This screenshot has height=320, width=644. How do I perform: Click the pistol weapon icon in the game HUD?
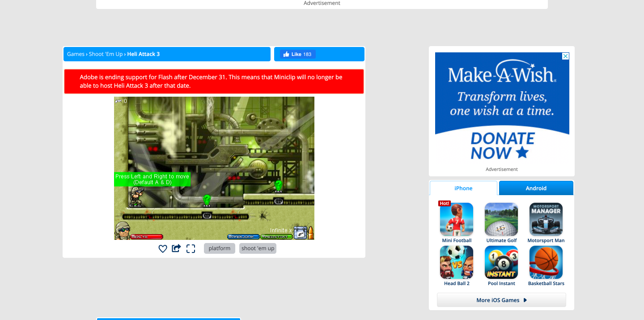click(x=300, y=233)
